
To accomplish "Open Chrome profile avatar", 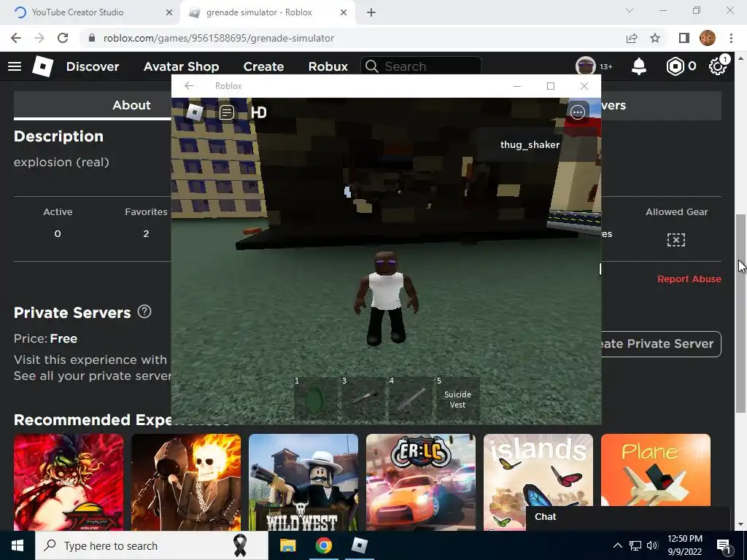I will (x=708, y=38).
